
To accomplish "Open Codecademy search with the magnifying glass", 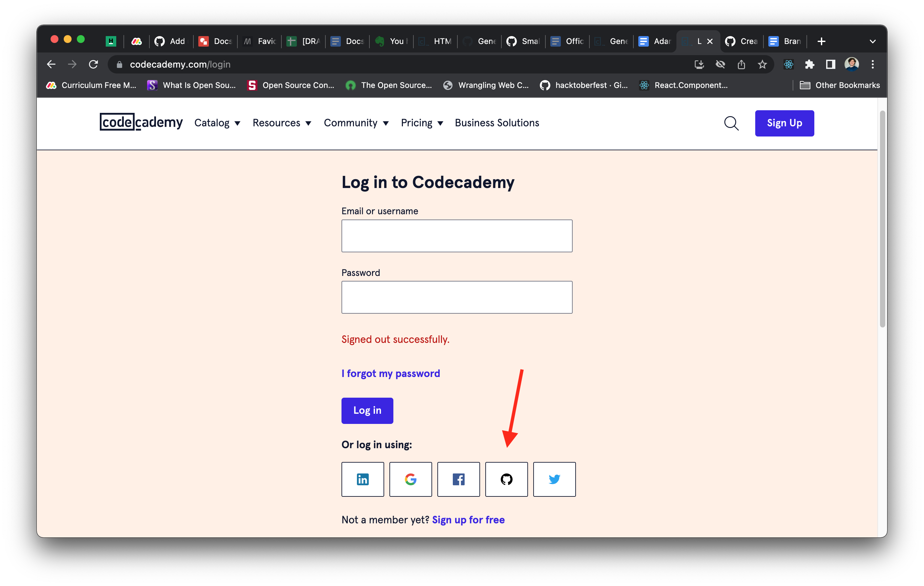I will pyautogui.click(x=731, y=123).
